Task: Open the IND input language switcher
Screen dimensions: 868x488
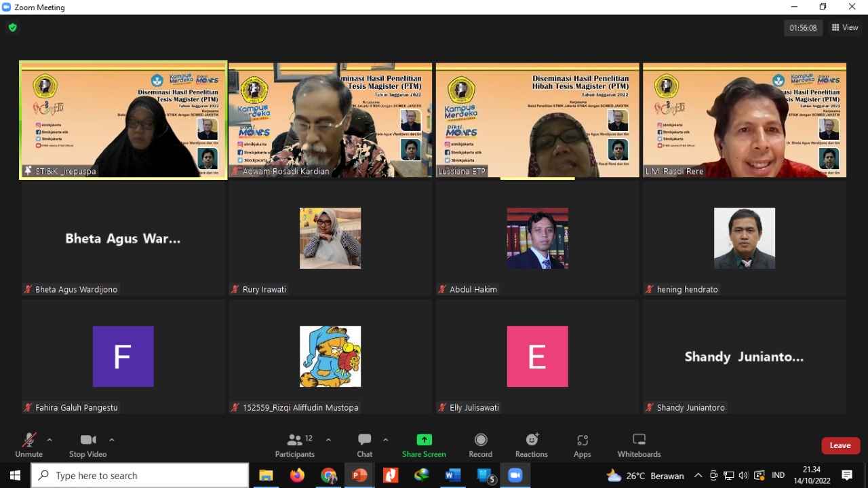Action: [778, 476]
